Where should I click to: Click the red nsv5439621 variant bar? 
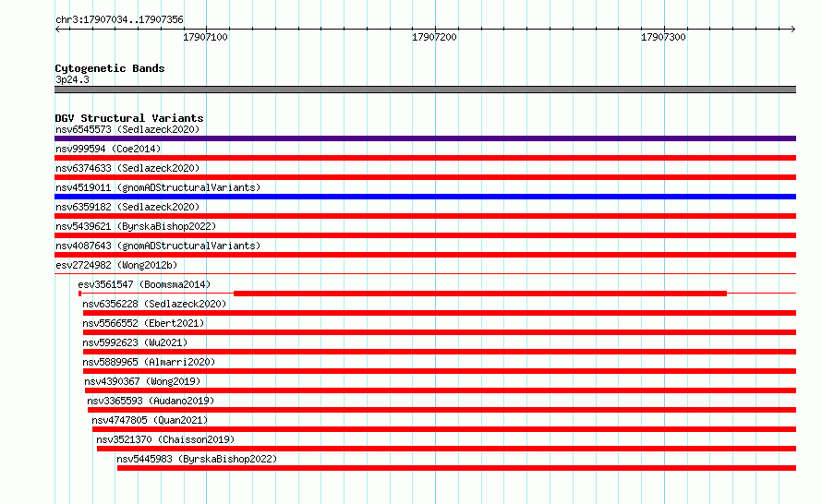point(425,235)
